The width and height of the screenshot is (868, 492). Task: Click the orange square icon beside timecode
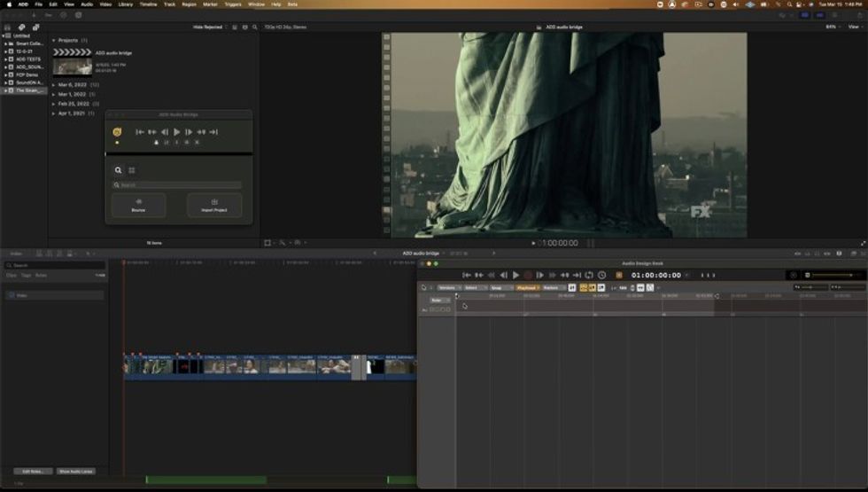(x=619, y=275)
